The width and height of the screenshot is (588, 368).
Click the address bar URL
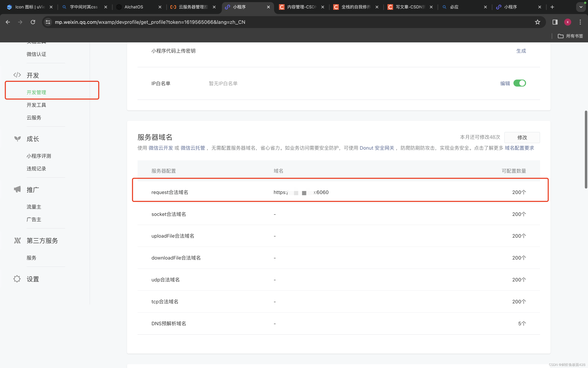150,22
